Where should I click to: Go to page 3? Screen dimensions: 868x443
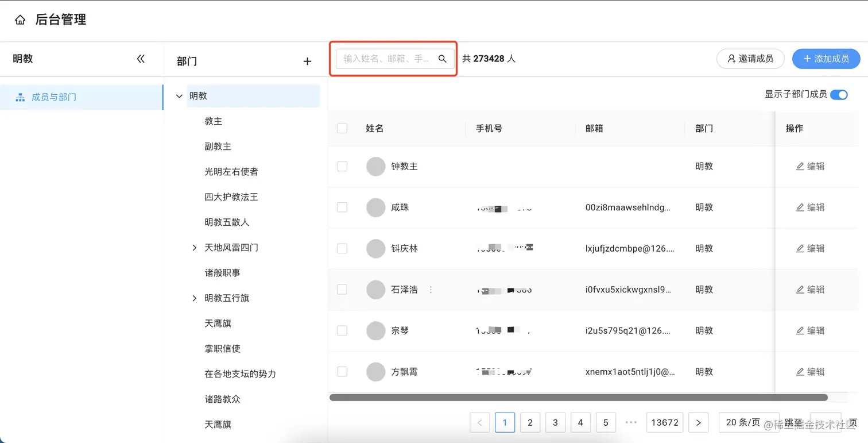[555, 422]
